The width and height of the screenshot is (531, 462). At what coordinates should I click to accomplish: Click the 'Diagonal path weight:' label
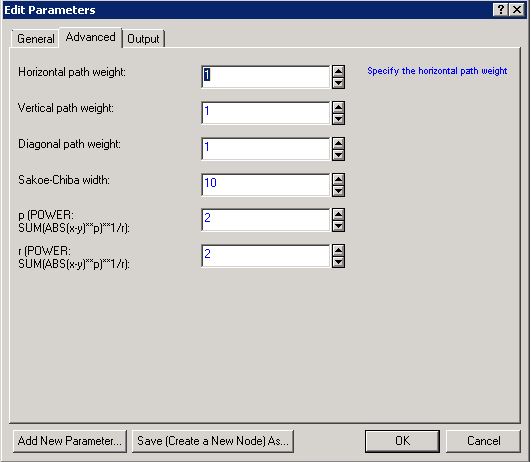[x=69, y=144]
